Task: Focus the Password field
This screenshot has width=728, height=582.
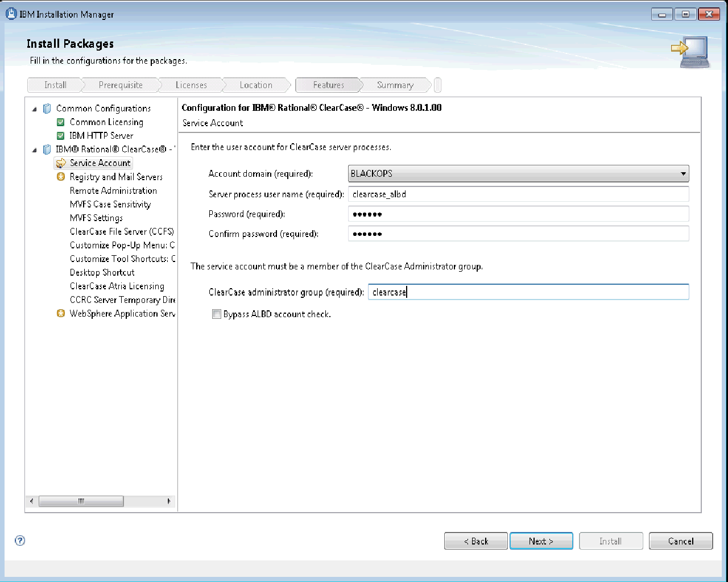Action: click(x=518, y=214)
